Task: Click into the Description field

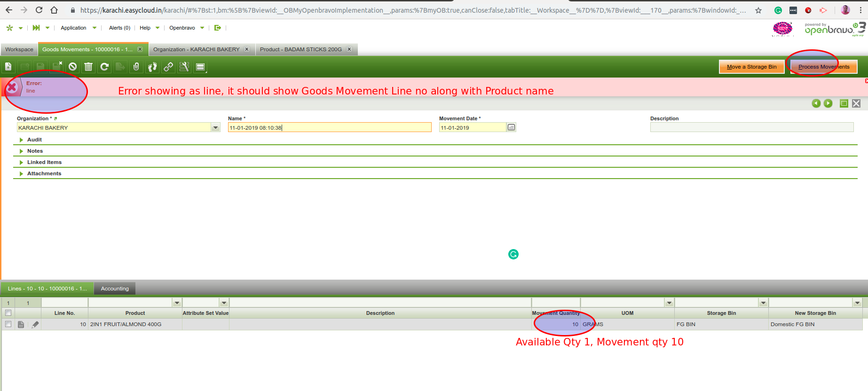Action: point(751,127)
